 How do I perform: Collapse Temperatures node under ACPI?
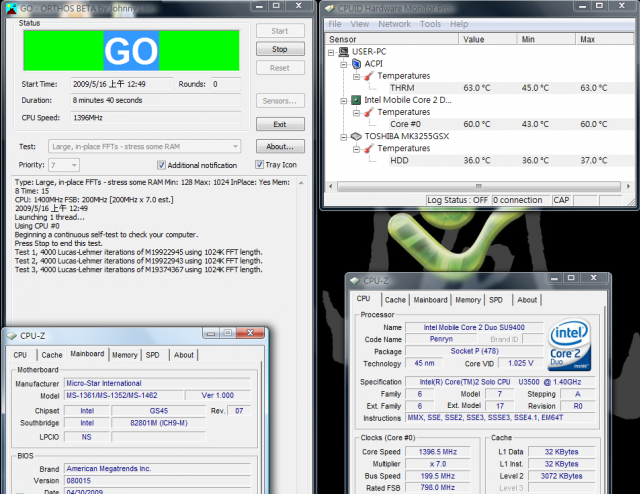tap(356, 76)
